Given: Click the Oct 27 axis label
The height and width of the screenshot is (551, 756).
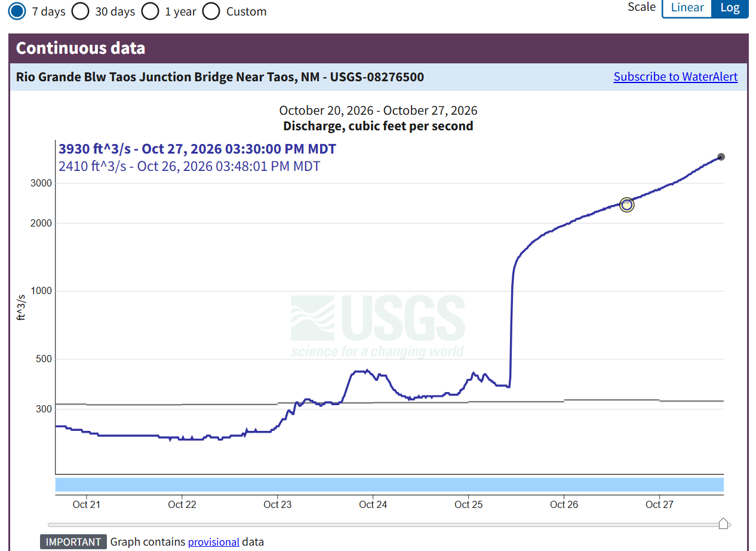Looking at the screenshot, I should [x=659, y=504].
